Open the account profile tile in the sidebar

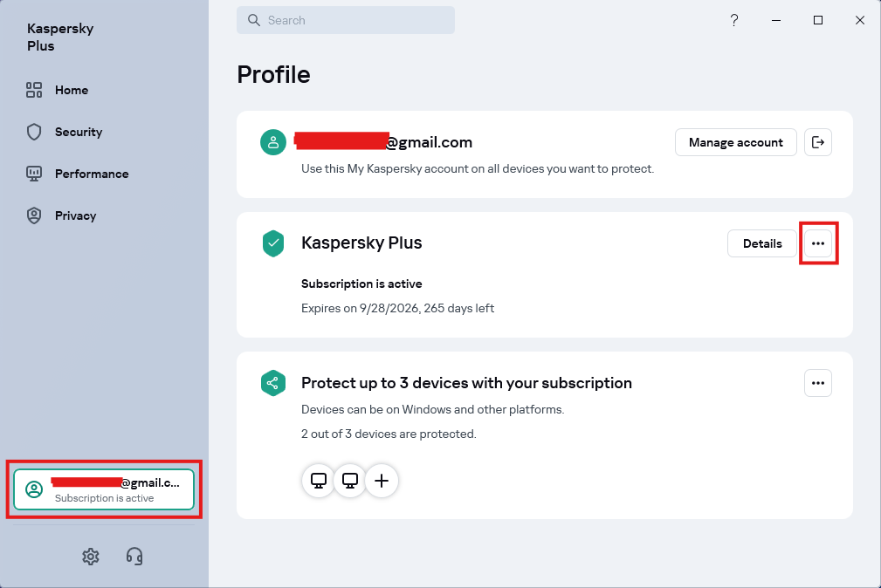104,489
